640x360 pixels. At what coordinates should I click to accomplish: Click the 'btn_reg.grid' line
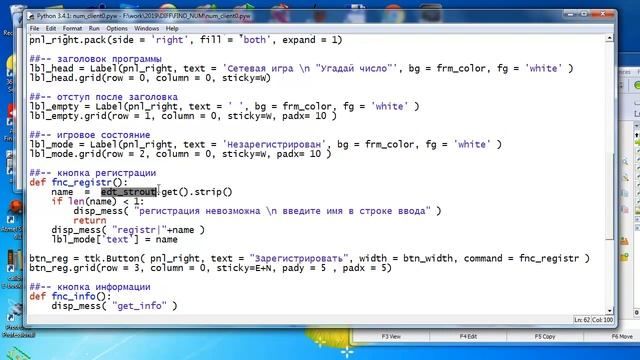tap(210, 268)
